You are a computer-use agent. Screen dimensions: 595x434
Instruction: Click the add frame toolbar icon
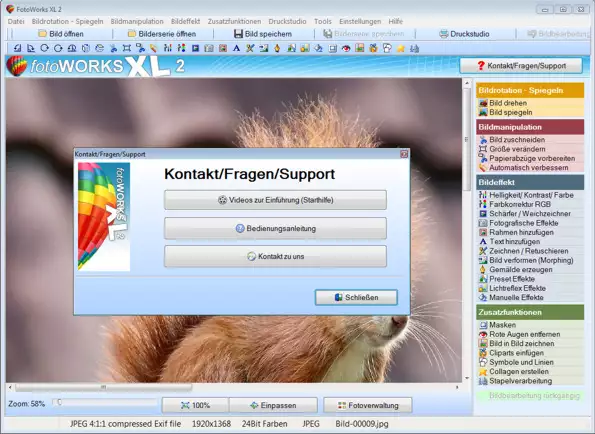(x=223, y=48)
